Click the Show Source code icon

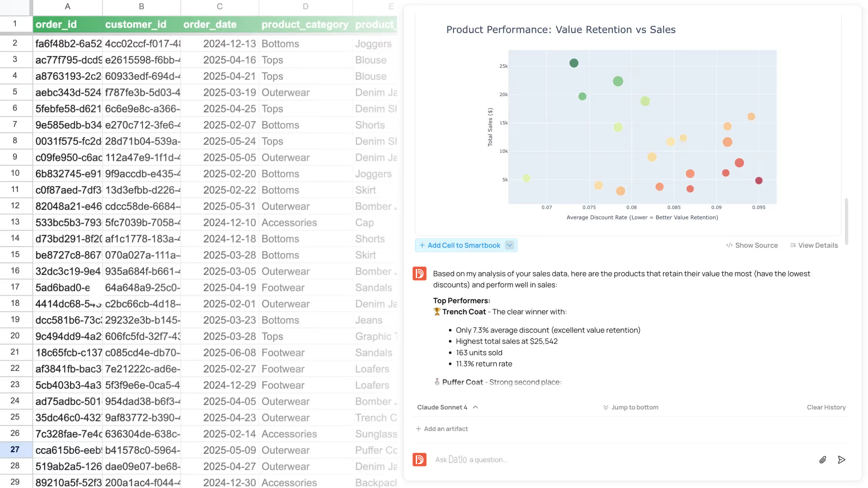tap(729, 245)
